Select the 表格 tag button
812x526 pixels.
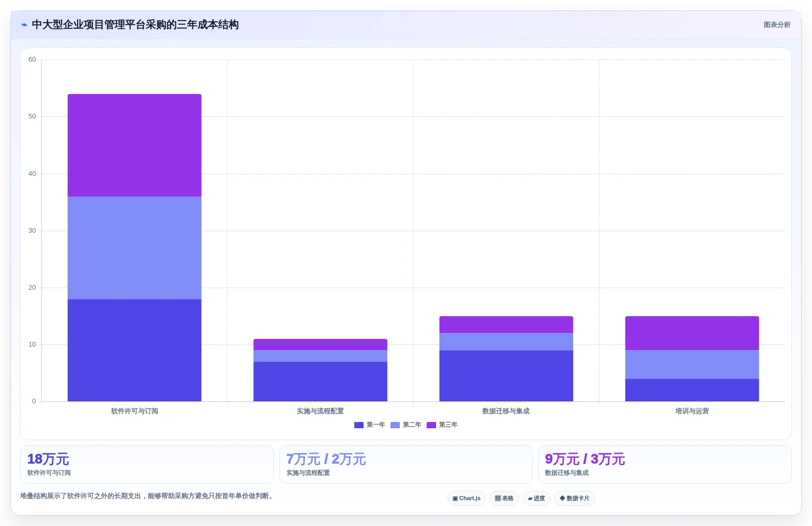504,499
